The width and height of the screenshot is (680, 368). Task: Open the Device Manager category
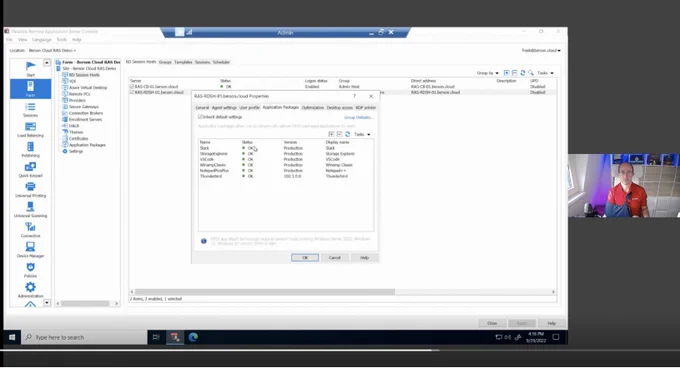coord(30,249)
